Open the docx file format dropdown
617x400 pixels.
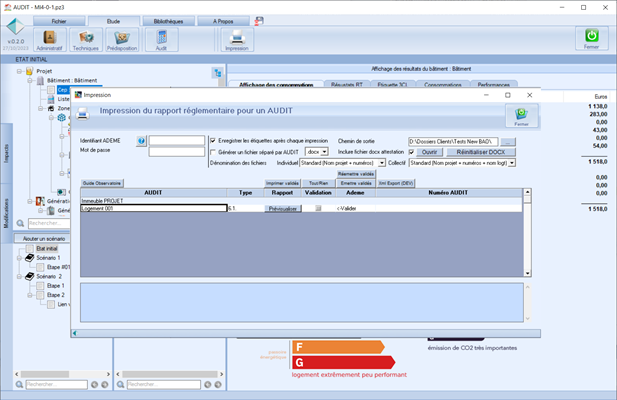point(324,152)
